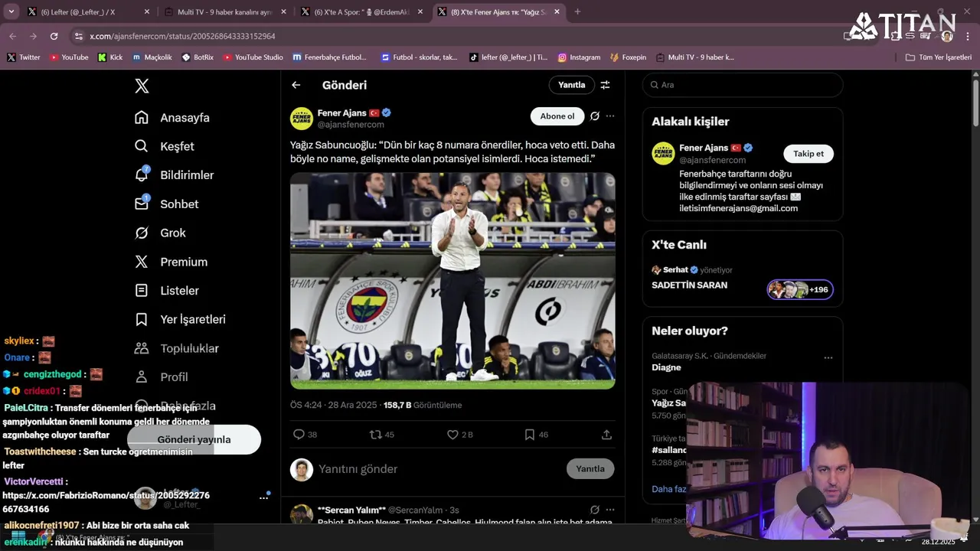
Task: Click Yanıtla submit reply button
Action: pyautogui.click(x=590, y=469)
